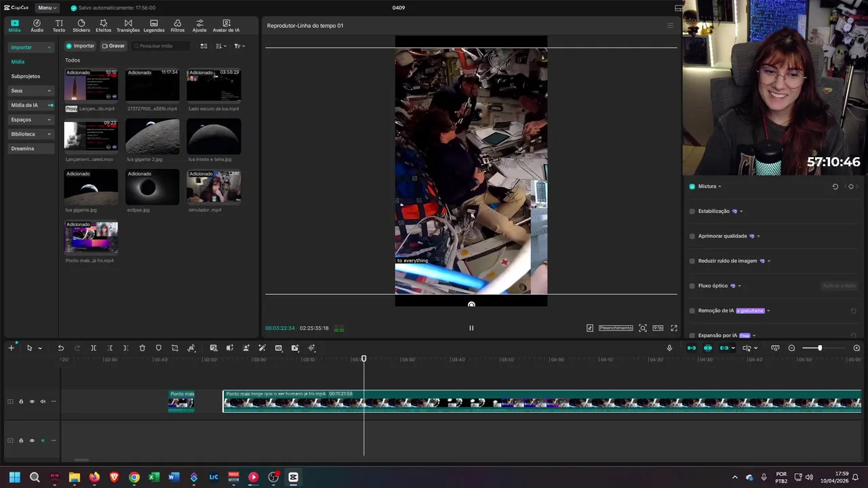Open the CapCut Menu dropdown
The height and width of the screenshot is (488, 868).
coord(47,7)
